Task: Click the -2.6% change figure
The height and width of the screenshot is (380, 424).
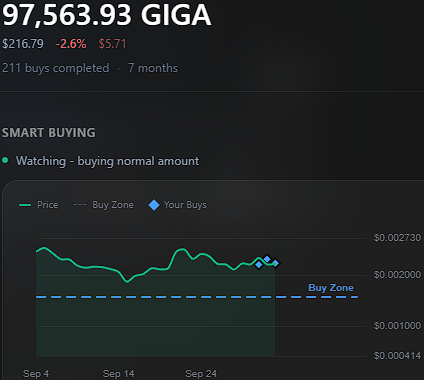Action: click(71, 44)
